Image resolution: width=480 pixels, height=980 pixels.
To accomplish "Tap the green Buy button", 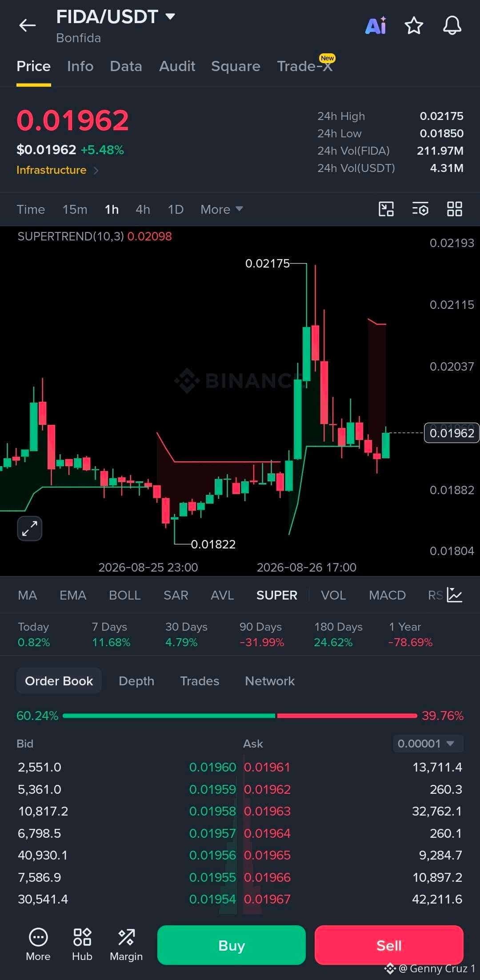I will (x=231, y=945).
